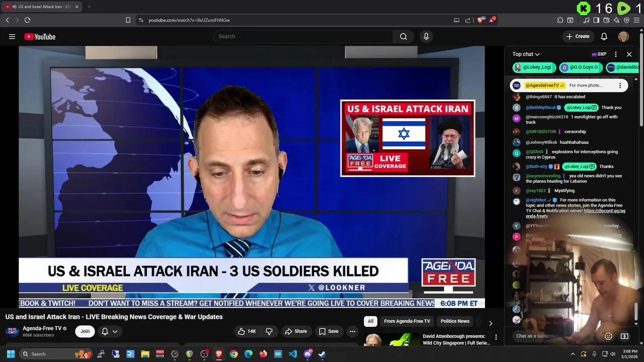This screenshot has width=644, height=362.
Task: Share this page from address bar
Action: (468, 20)
